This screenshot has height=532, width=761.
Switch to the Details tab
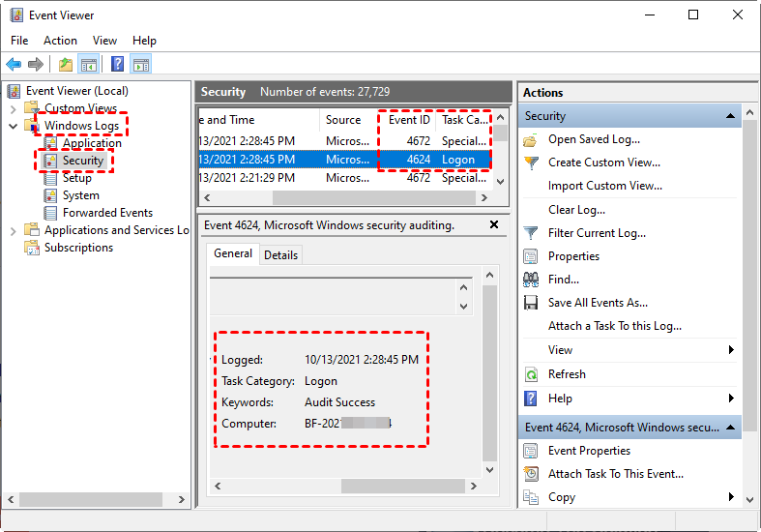pos(280,254)
